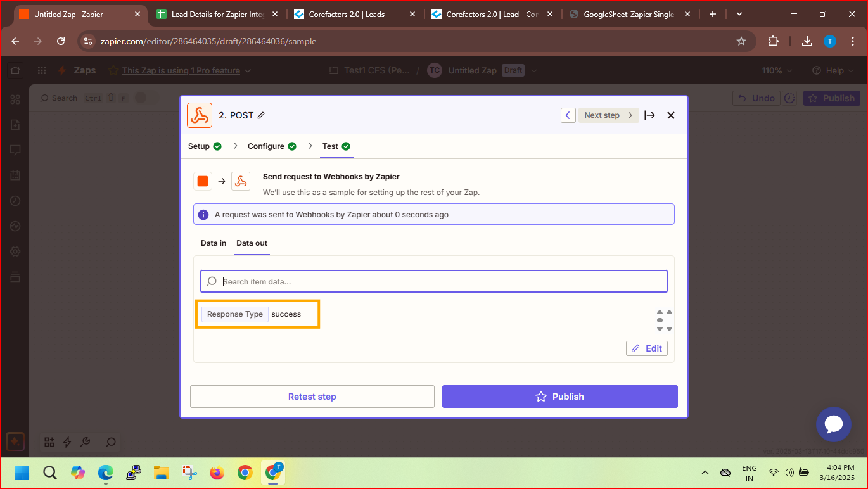Image resolution: width=868 pixels, height=489 pixels.
Task: Click the orange trigger app icon
Action: point(203,181)
